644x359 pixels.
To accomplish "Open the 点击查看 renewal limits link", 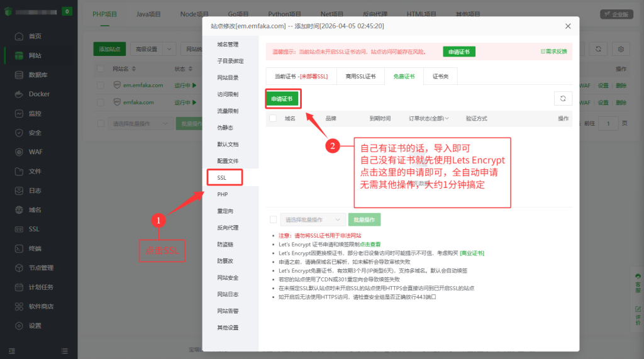I will [x=370, y=245].
